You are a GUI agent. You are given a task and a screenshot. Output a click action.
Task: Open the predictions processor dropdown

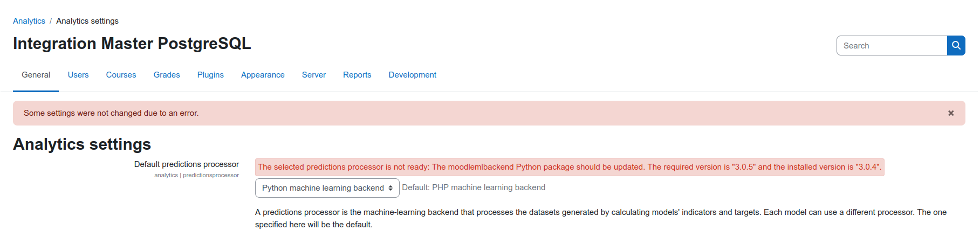(327, 188)
